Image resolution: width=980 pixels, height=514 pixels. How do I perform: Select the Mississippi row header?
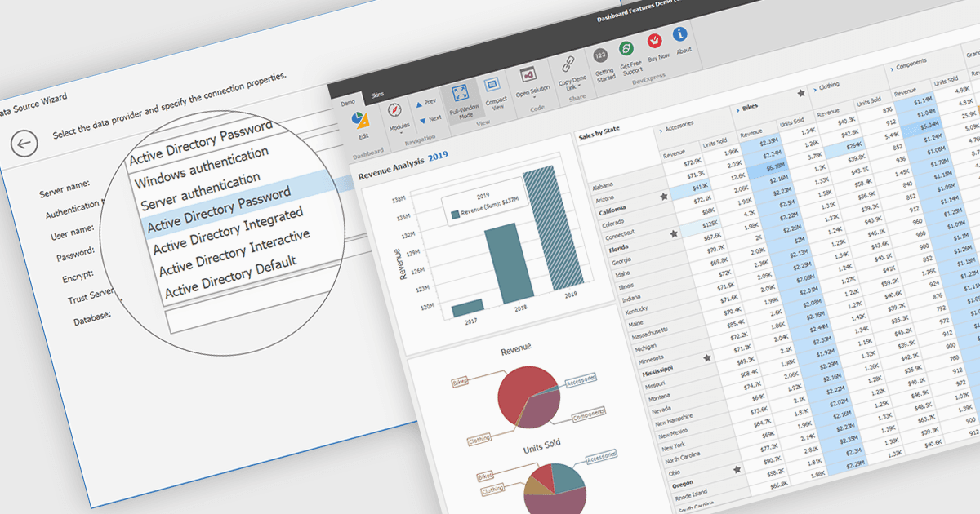[658, 371]
